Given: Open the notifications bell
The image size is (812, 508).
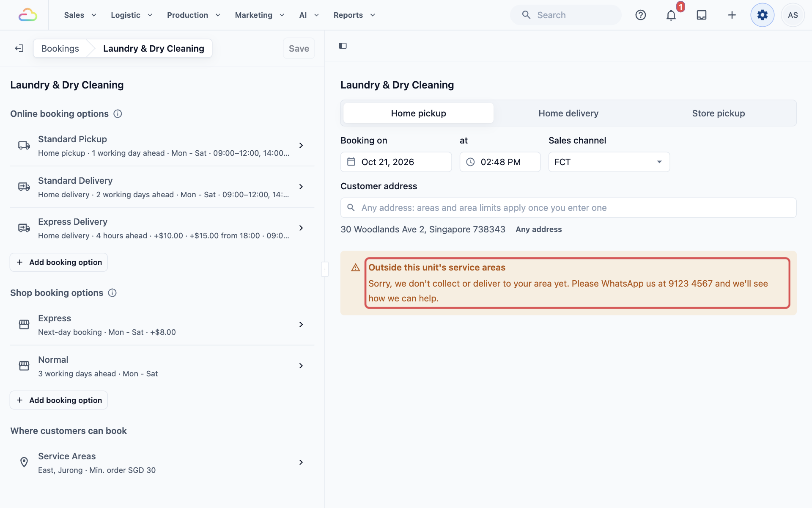Looking at the screenshot, I should pyautogui.click(x=671, y=15).
